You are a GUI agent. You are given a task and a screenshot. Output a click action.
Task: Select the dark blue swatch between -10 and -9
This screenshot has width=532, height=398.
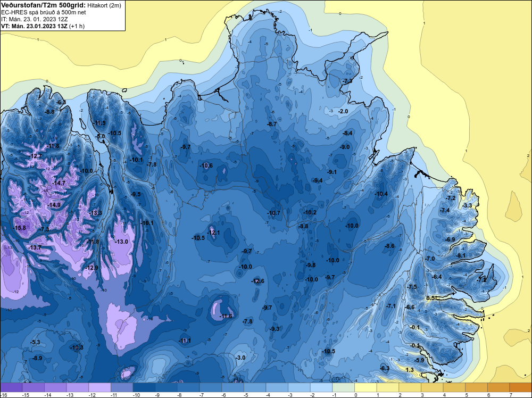coord(144,387)
